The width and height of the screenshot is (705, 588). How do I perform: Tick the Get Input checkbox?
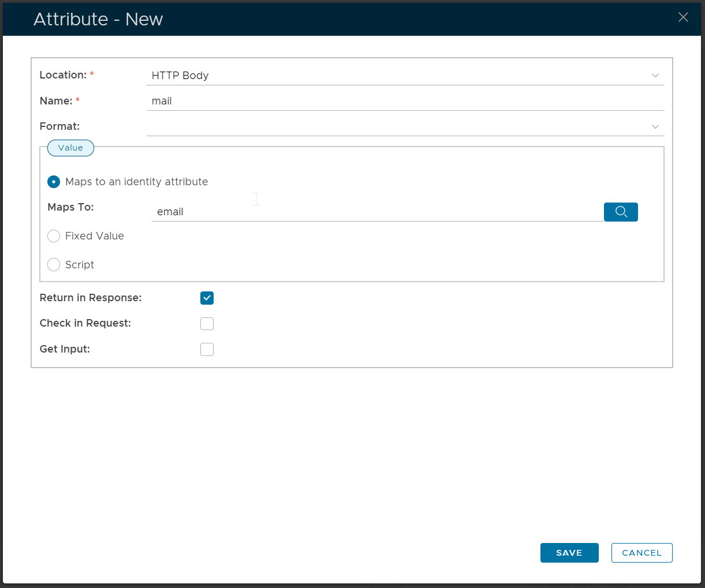(x=207, y=349)
